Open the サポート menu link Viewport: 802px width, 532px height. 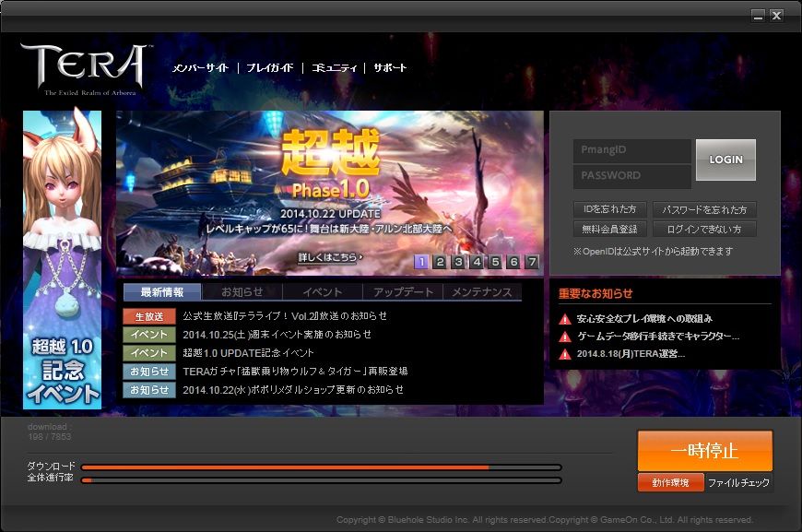click(x=390, y=67)
